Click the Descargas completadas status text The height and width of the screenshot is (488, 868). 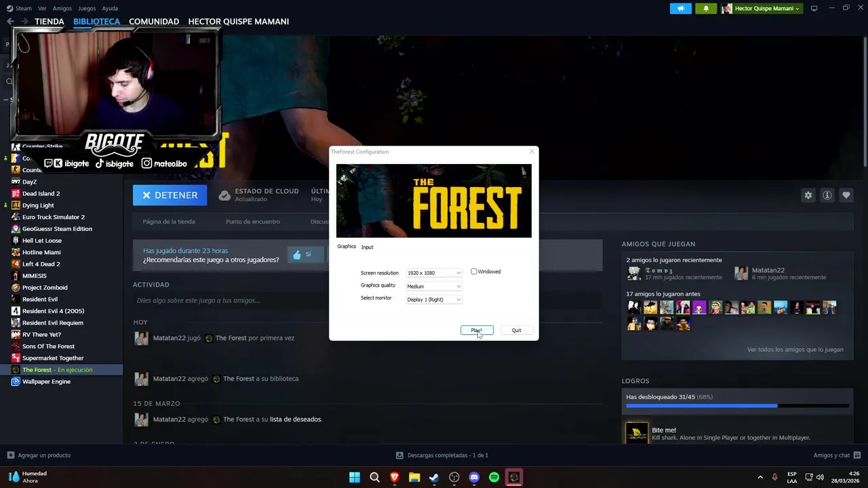point(448,455)
